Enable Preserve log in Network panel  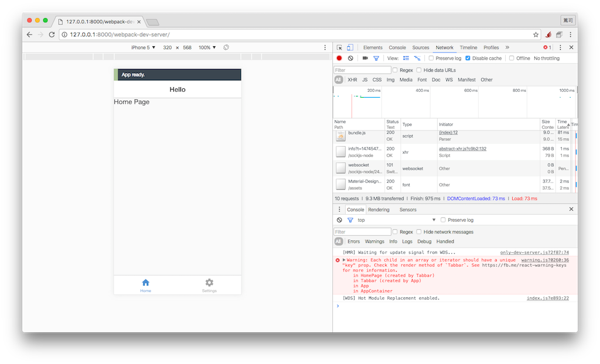(x=431, y=58)
